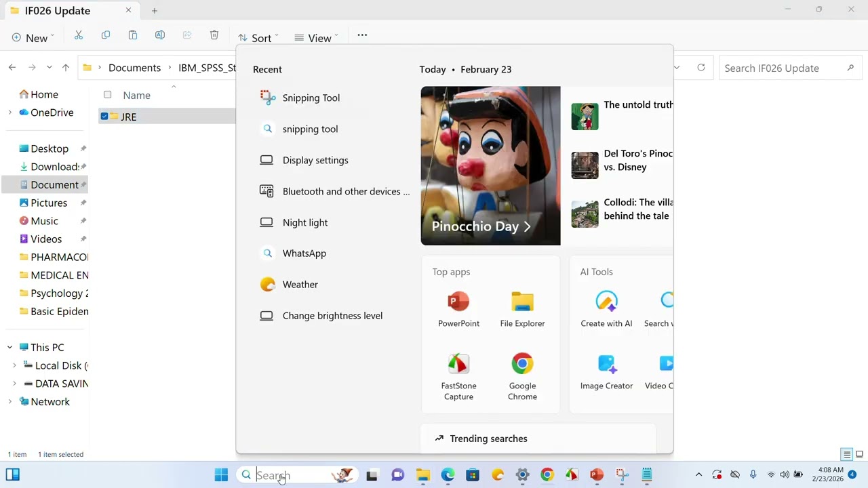This screenshot has height=488, width=868.
Task: Tick the select-all checkbox beside Name
Action: [107, 95]
